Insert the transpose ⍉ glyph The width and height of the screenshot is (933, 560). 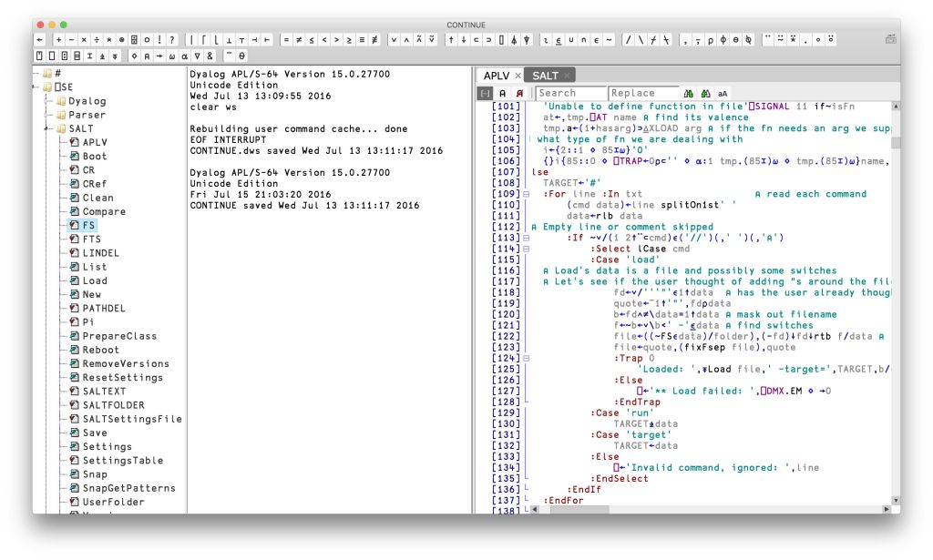(x=749, y=40)
